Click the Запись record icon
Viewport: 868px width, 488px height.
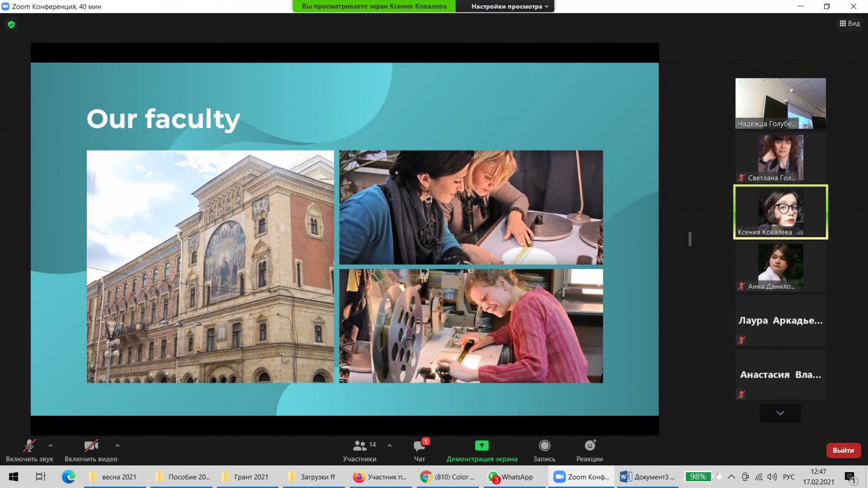(x=544, y=446)
